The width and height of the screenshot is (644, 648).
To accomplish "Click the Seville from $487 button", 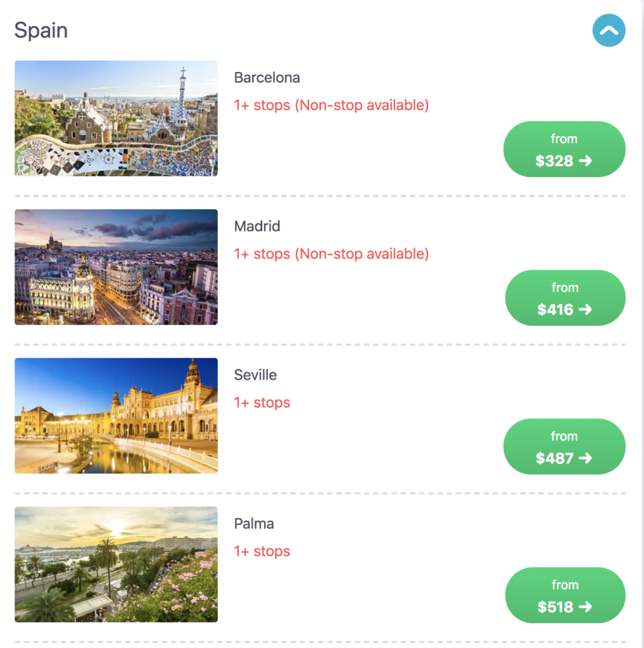I will tap(564, 447).
